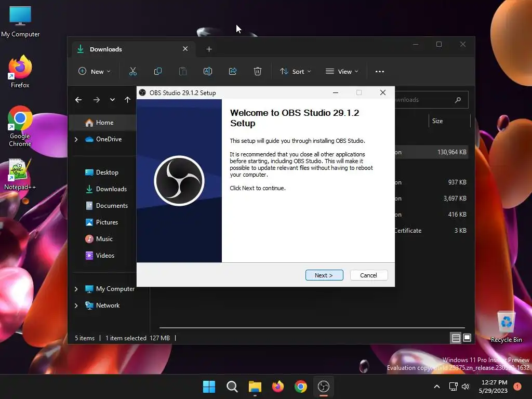This screenshot has height=399, width=532.
Task: Open the View dropdown menu
Action: tap(342, 71)
